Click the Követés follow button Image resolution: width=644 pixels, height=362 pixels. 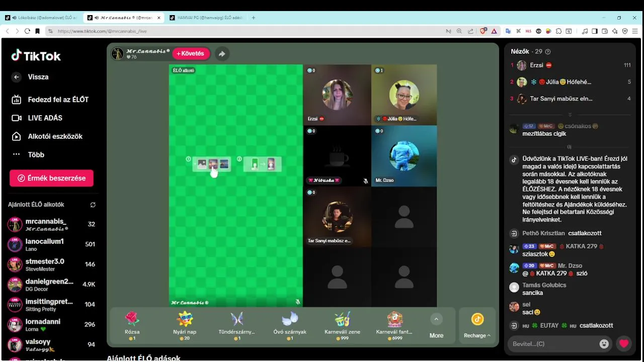pyautogui.click(x=191, y=53)
